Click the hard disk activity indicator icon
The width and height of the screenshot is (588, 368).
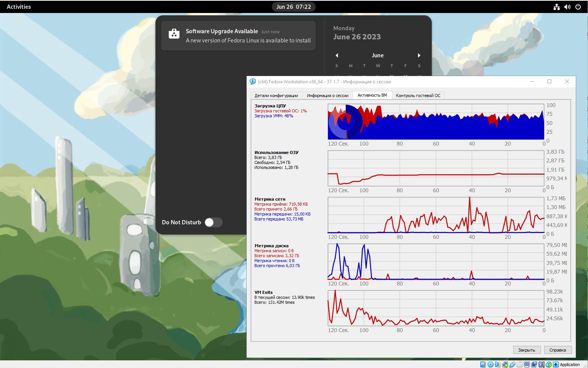click(483, 365)
